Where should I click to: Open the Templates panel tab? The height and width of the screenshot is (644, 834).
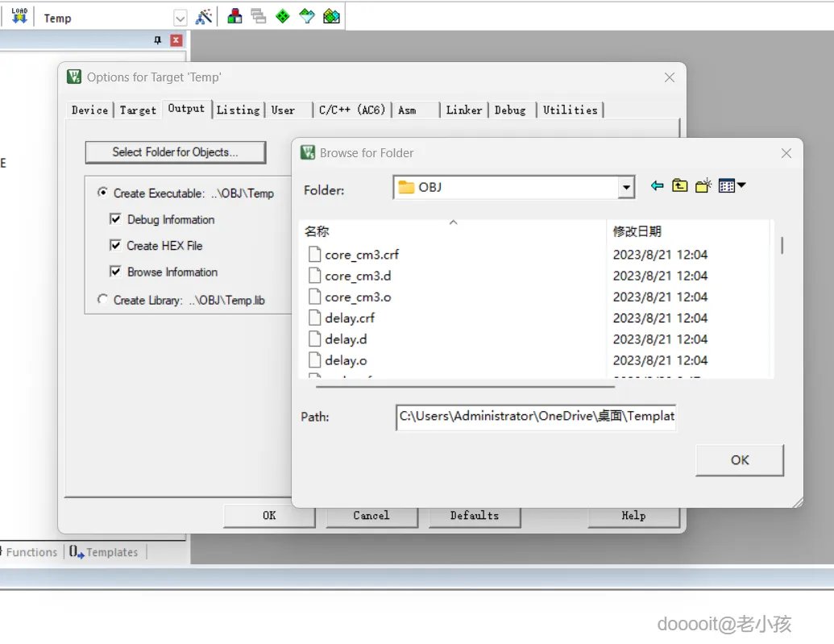(104, 552)
